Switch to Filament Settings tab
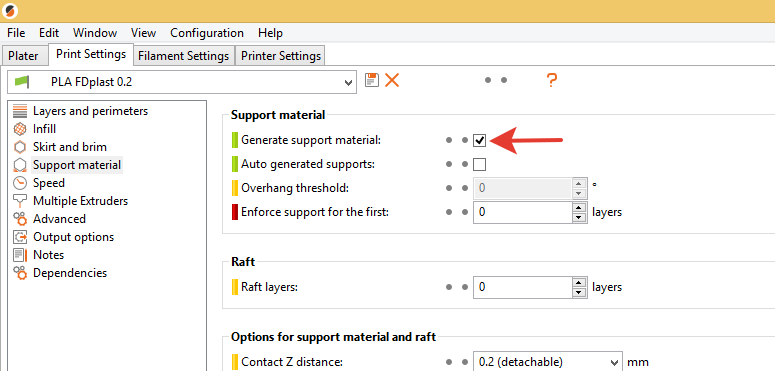775x371 pixels. tap(184, 56)
